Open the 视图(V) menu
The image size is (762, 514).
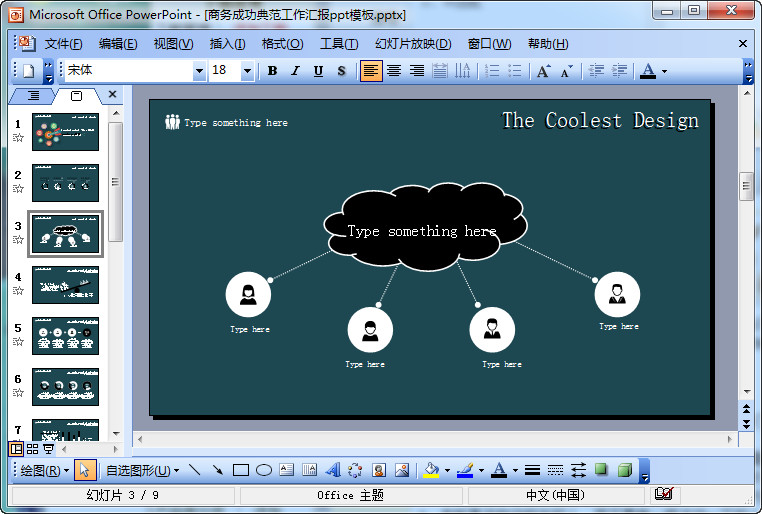pyautogui.click(x=173, y=44)
